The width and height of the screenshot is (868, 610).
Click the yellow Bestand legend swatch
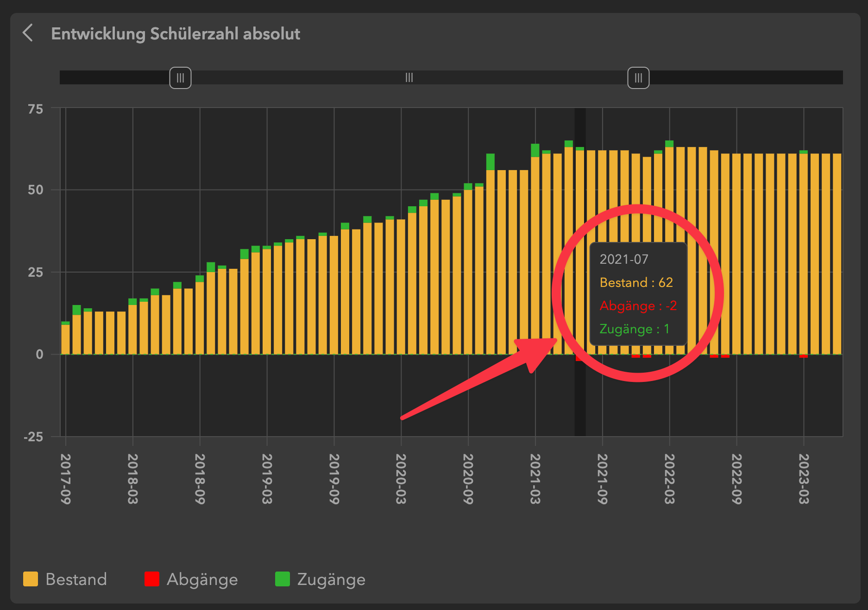31,579
